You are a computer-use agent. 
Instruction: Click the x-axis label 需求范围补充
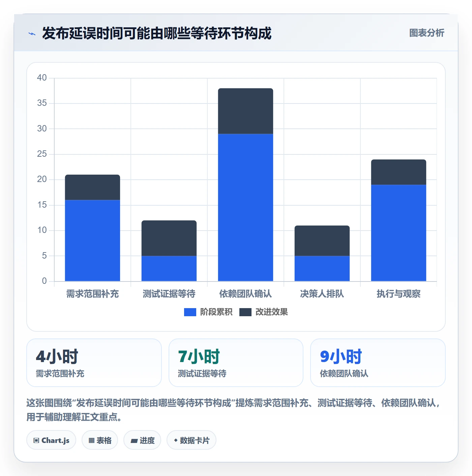pyautogui.click(x=92, y=294)
